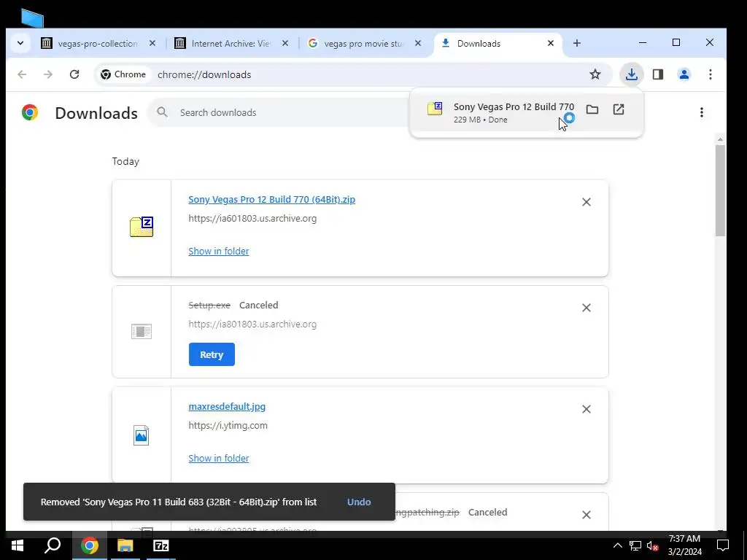Image resolution: width=747 pixels, height=560 pixels.
Task: Click Undo in the removal toast
Action: [359, 502]
